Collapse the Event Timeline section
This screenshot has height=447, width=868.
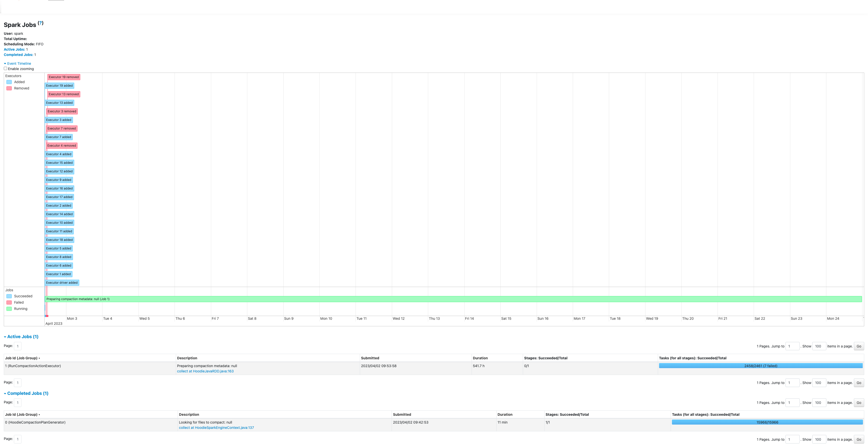19,63
